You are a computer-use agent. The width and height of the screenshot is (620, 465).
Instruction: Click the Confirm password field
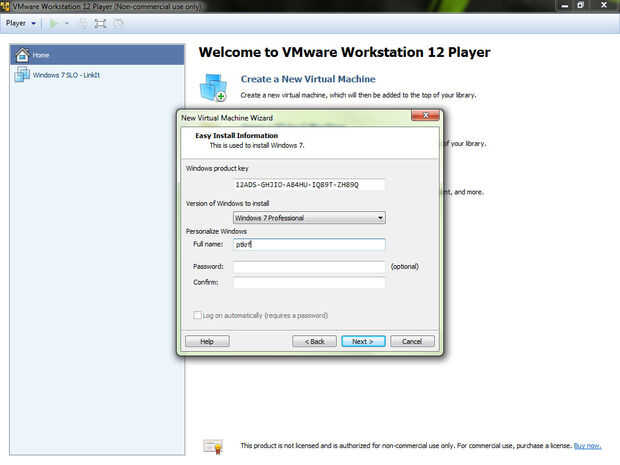coord(309,282)
